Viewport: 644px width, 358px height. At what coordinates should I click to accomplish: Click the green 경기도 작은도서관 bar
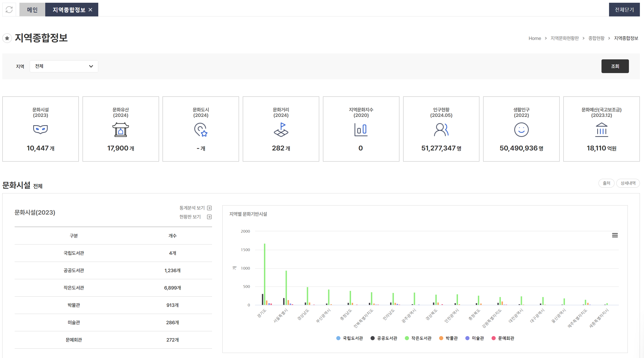[x=265, y=274]
